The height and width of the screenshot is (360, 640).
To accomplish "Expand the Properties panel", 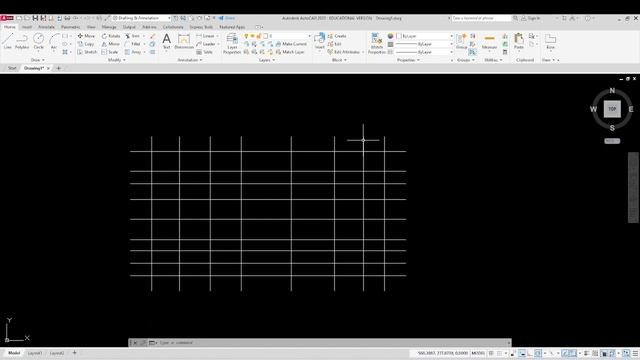I will (x=408, y=60).
